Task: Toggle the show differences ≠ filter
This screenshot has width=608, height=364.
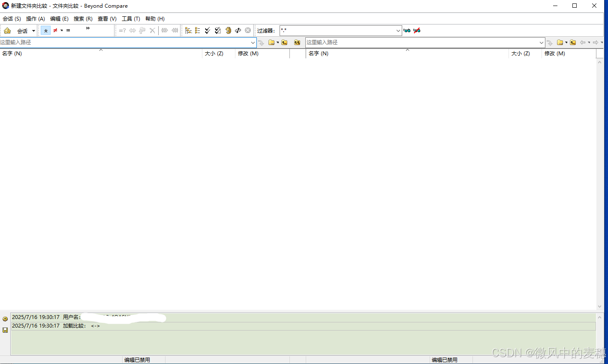Action: tap(55, 30)
